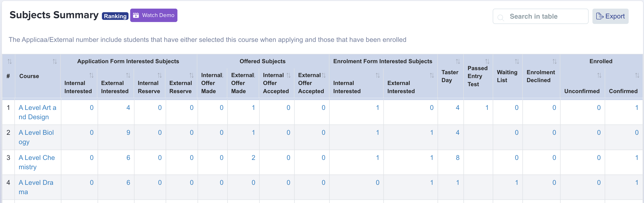The height and width of the screenshot is (203, 644).
Task: Click the search magnifier icon
Action: click(x=501, y=17)
